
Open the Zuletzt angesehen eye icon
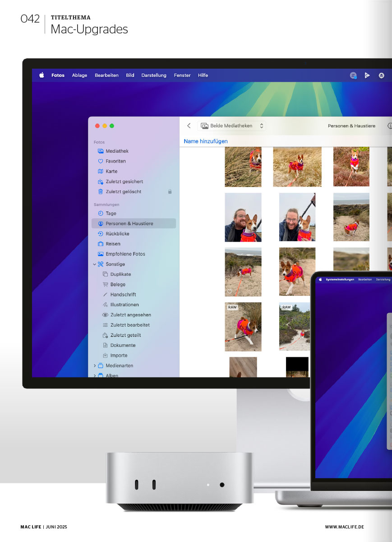105,315
